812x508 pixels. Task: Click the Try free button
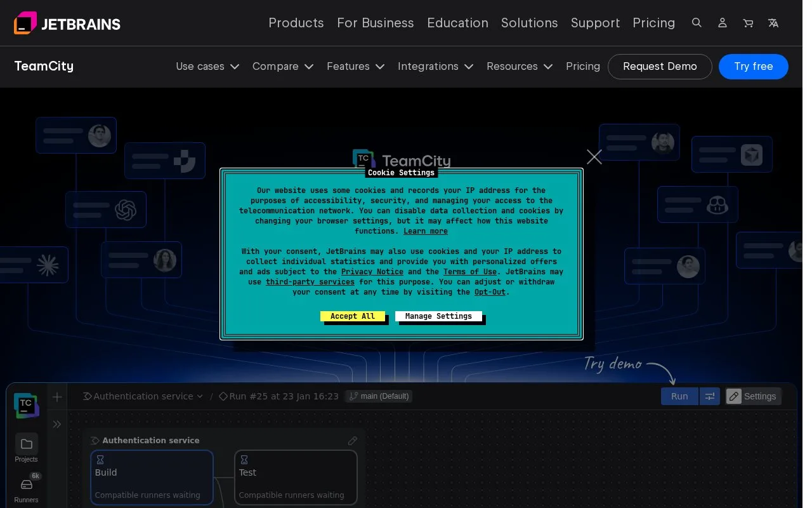pyautogui.click(x=754, y=67)
